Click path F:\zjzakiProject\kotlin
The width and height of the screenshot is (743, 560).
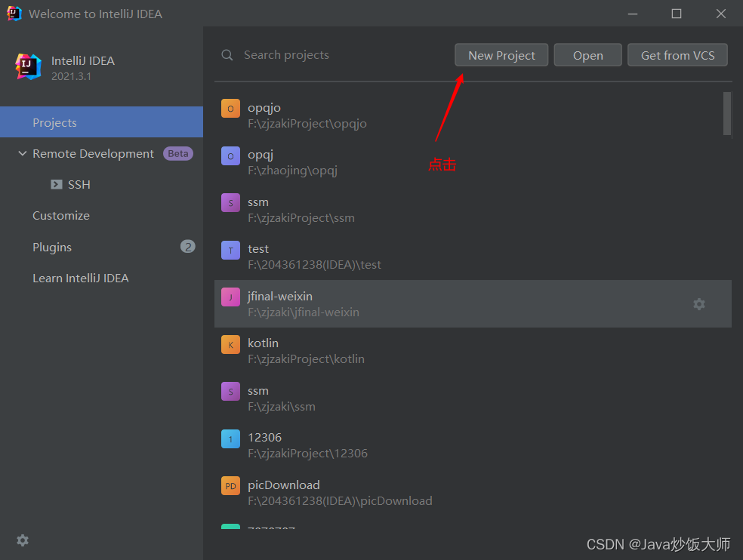tap(306, 359)
